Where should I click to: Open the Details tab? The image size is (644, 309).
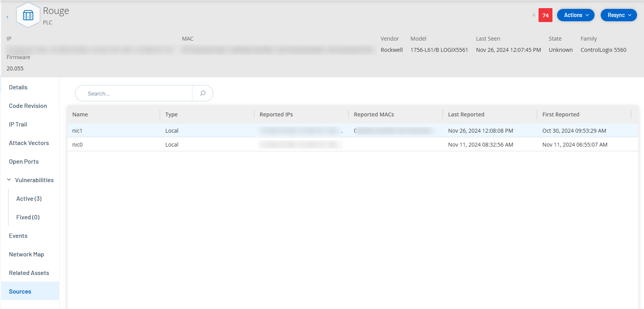click(x=18, y=87)
